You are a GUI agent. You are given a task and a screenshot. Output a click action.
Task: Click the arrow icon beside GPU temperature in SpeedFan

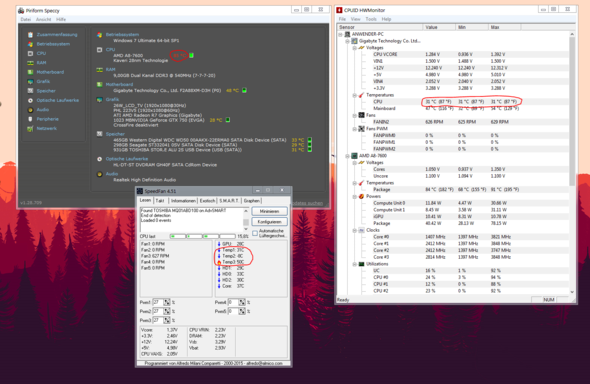point(219,244)
